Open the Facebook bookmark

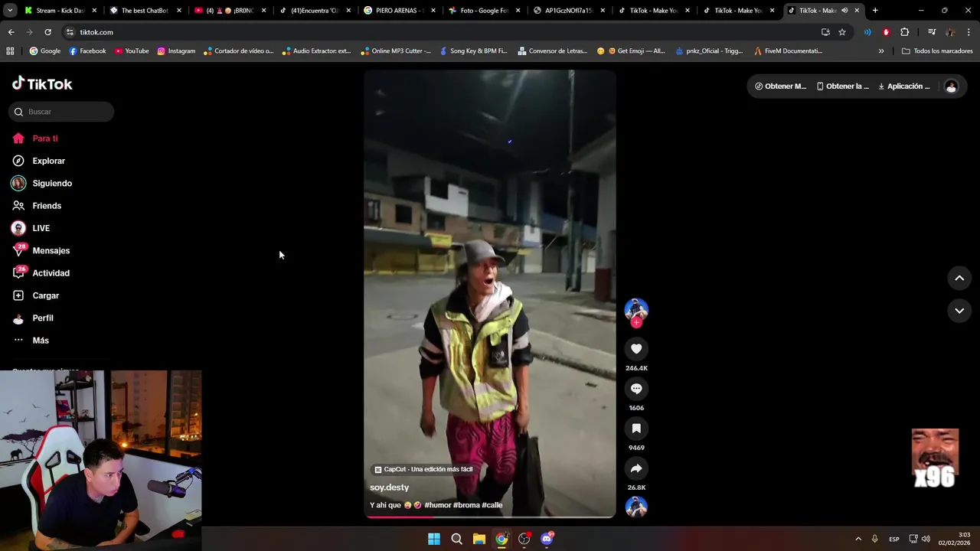coord(87,51)
